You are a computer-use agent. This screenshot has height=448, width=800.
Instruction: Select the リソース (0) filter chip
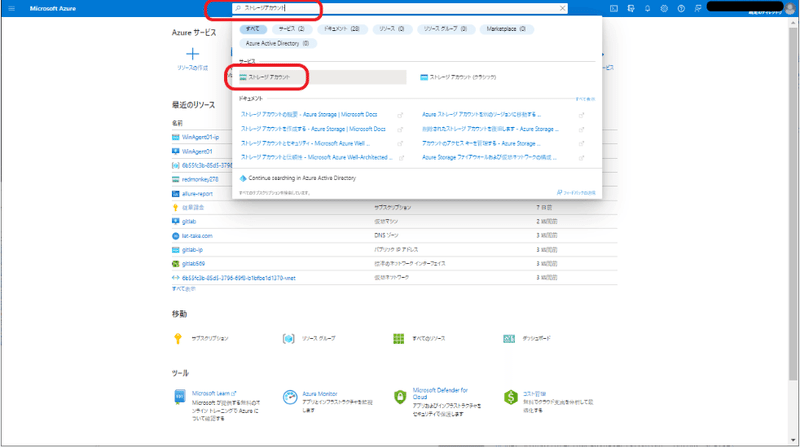coord(391,29)
